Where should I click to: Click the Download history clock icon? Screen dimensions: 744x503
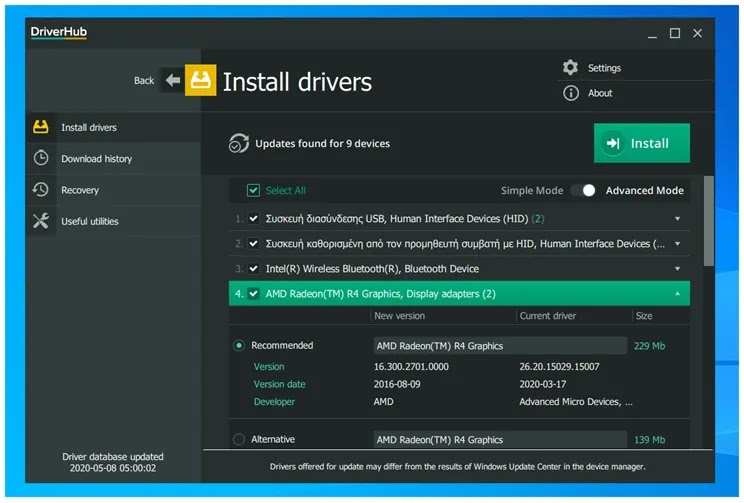pyautogui.click(x=41, y=158)
